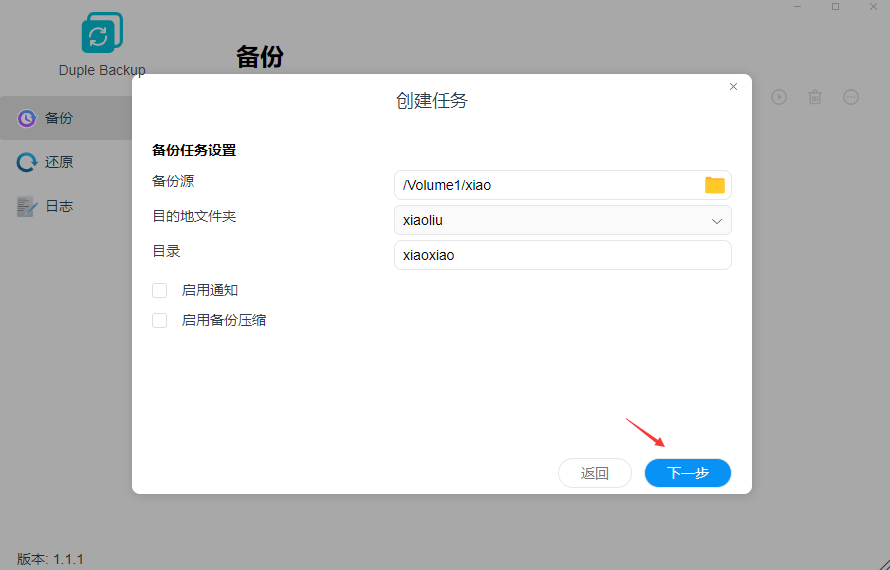
Task: Enable the 启用通知 checkbox
Action: tap(160, 290)
